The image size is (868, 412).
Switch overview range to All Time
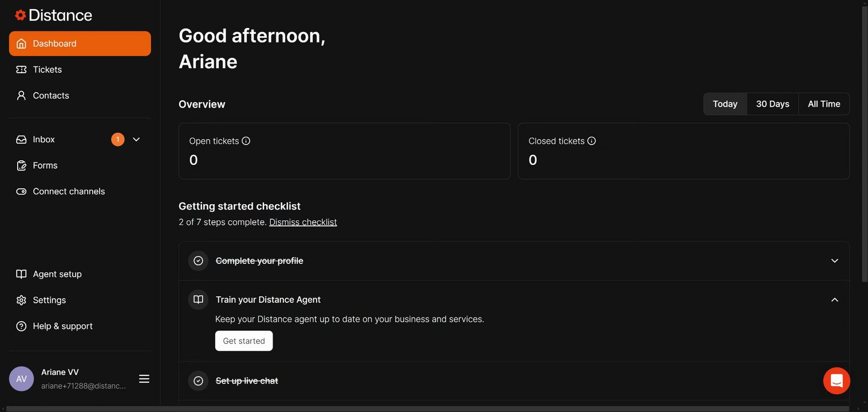tap(824, 104)
